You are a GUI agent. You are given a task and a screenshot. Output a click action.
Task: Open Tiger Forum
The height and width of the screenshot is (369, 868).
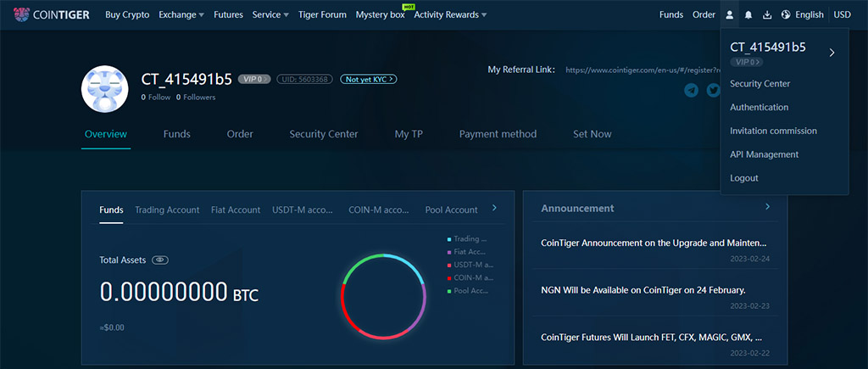pos(322,15)
